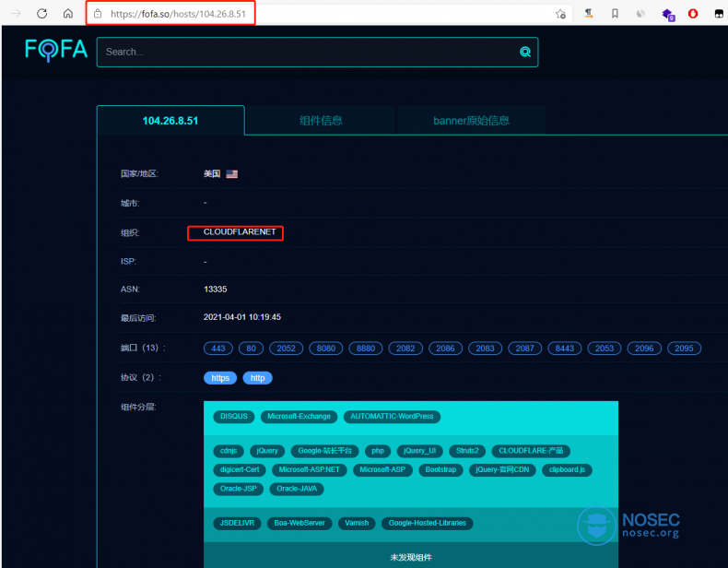Click port 2095 tag

click(x=684, y=349)
